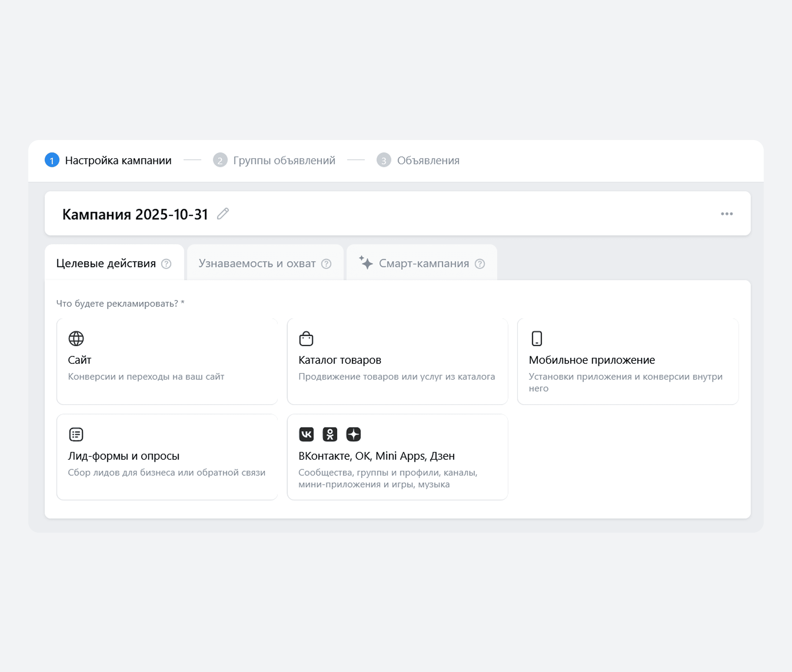Open the three-dots campaign options menu

[x=726, y=214]
